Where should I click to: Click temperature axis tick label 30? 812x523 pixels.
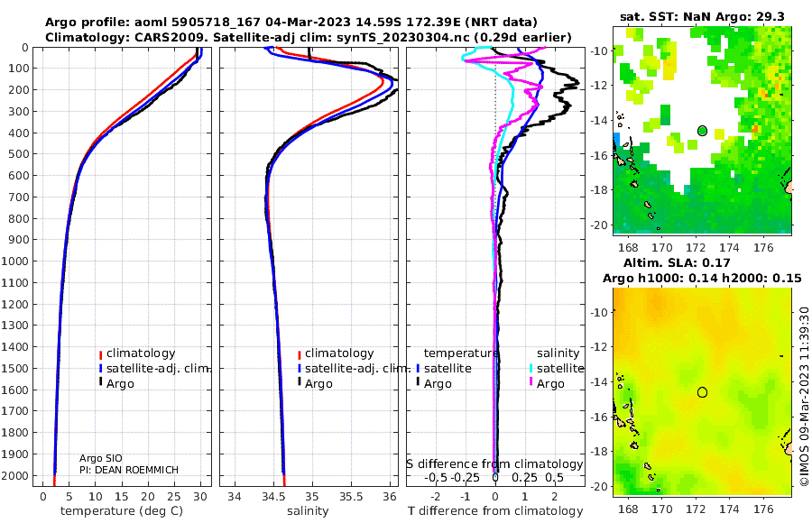click(x=200, y=497)
